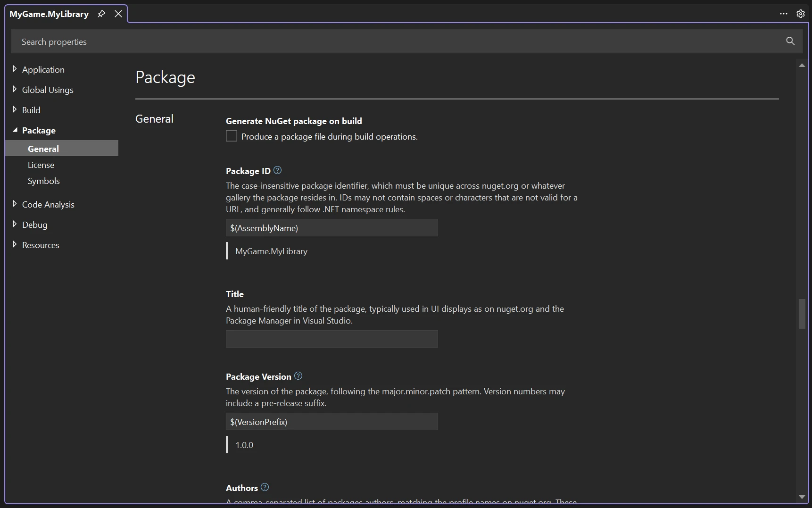Expand the Global Usings section
This screenshot has width=812, height=508.
coord(15,89)
